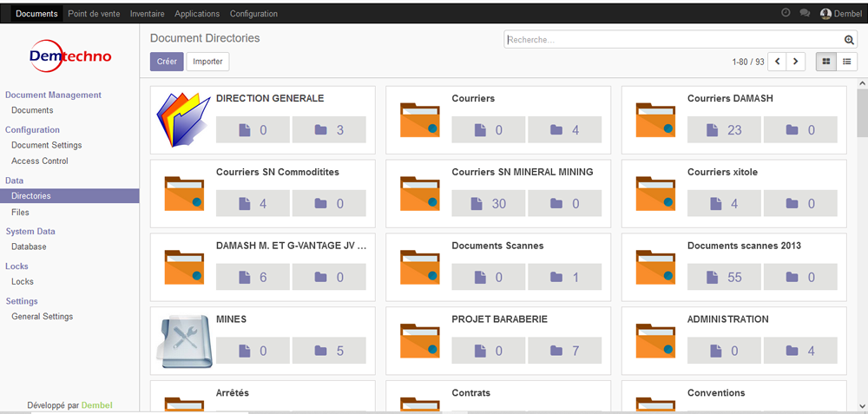This screenshot has height=414, width=868.
Task: Open files count in Documents scannes 2013
Action: (x=725, y=277)
